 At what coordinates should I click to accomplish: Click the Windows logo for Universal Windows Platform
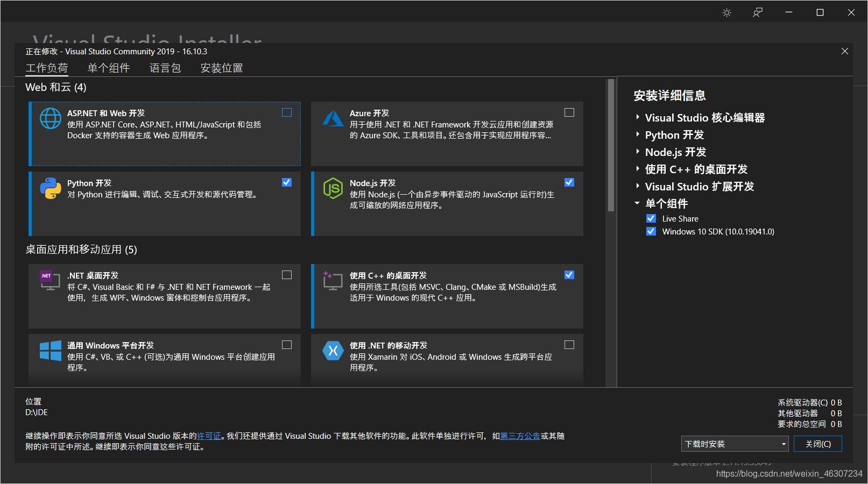point(51,351)
